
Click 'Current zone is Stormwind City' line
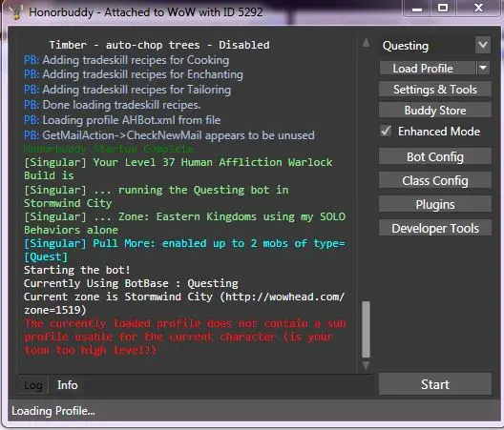coord(184,303)
